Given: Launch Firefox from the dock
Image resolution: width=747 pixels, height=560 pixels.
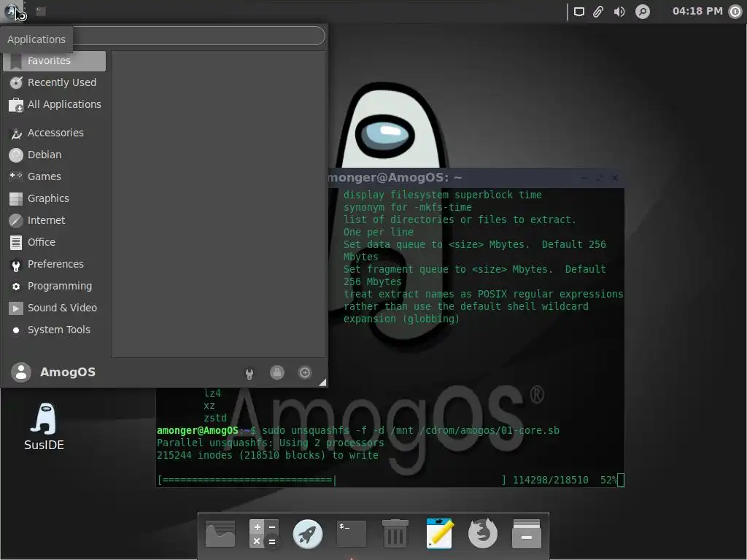Looking at the screenshot, I should point(483,534).
